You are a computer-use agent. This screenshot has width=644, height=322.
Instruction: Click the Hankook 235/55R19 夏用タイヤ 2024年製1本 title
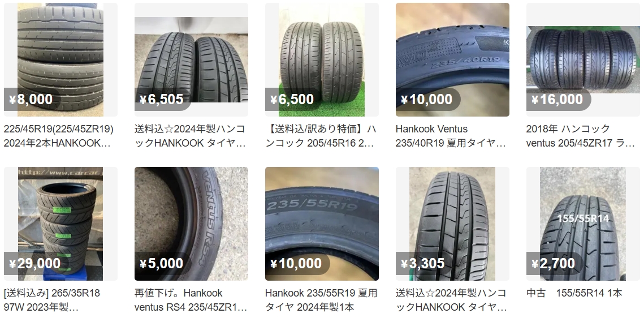321,300
